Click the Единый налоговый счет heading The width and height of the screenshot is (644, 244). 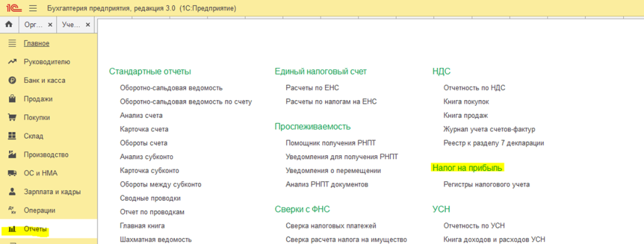coord(320,72)
